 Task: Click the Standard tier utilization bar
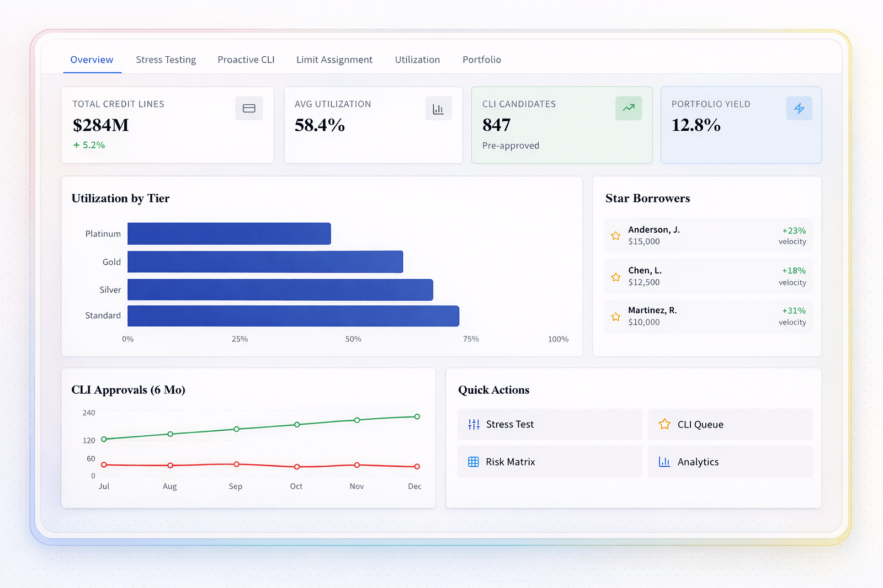point(293,316)
